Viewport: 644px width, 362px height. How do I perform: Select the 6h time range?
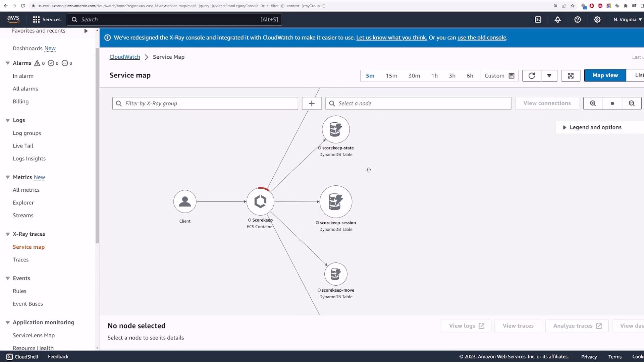click(470, 76)
